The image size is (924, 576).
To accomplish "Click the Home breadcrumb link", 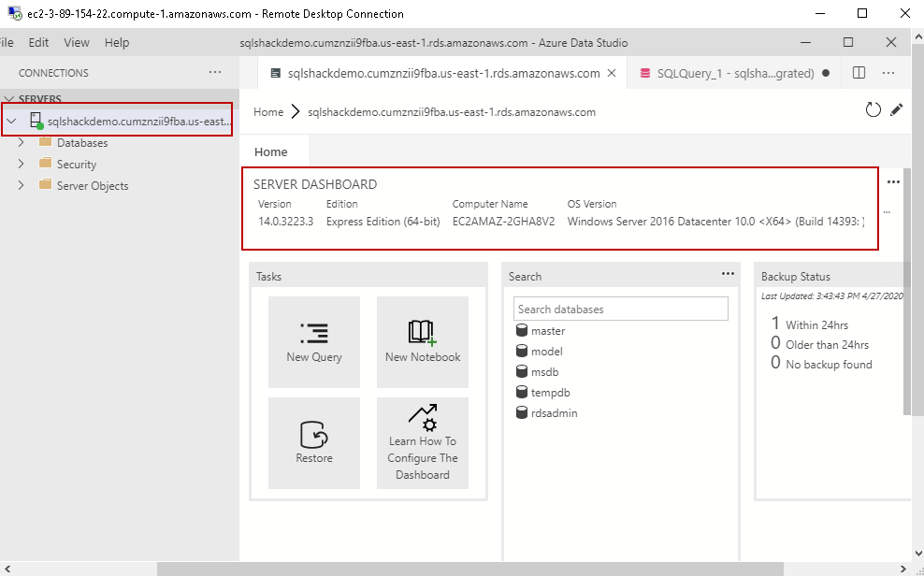I will point(268,112).
